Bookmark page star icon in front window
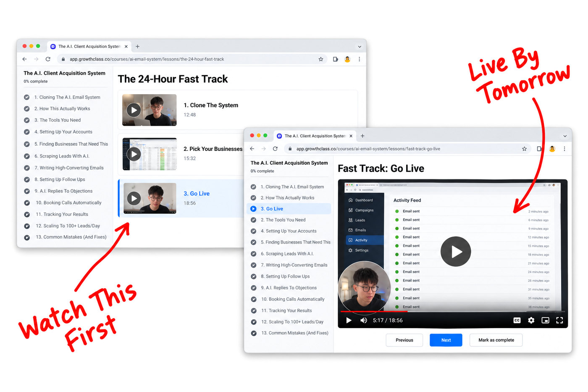Viewport: 588px width, 392px height. click(x=524, y=149)
